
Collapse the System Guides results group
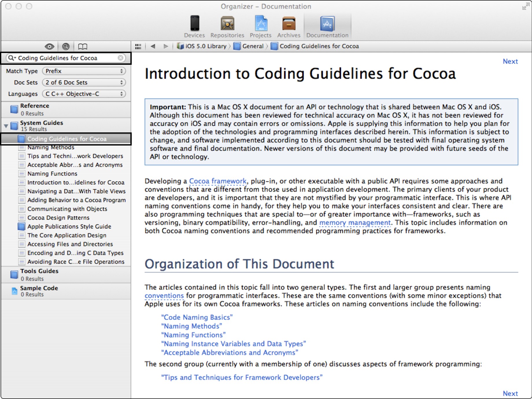(x=6, y=126)
